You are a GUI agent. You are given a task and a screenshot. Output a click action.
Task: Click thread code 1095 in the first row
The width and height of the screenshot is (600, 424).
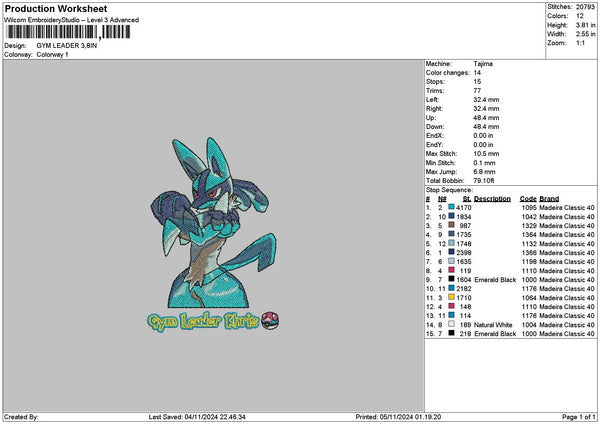(529, 208)
